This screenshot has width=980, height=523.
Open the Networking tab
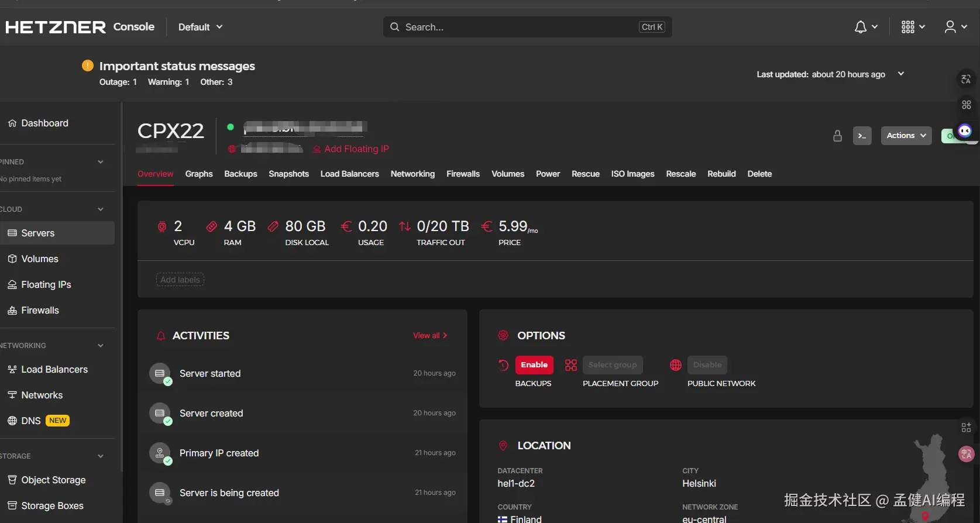click(x=412, y=174)
